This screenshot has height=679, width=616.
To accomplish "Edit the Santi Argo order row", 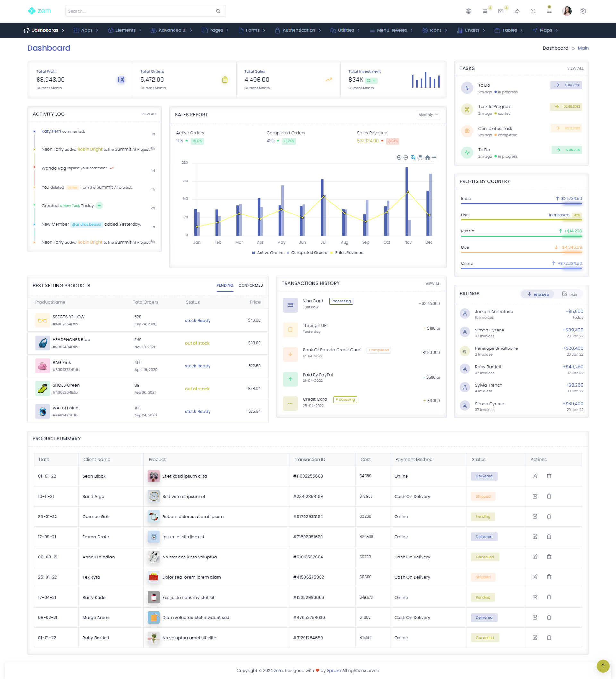I will pyautogui.click(x=535, y=496).
